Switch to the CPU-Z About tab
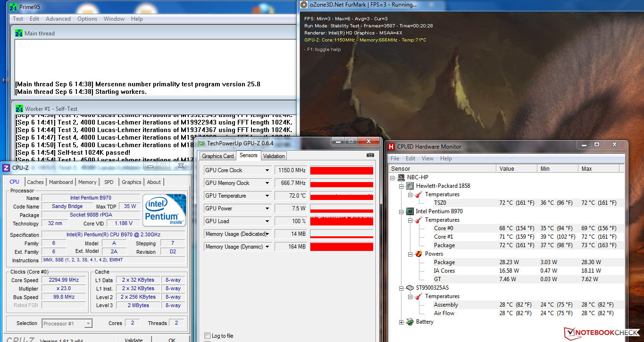Viewport: 644px width, 342px height. [154, 182]
